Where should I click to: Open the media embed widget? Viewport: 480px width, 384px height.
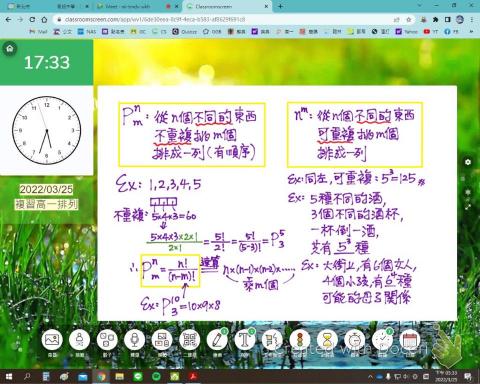coord(162,340)
